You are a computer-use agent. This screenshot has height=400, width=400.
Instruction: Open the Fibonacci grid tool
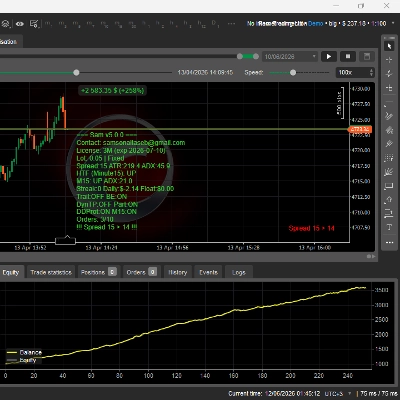click(389, 158)
